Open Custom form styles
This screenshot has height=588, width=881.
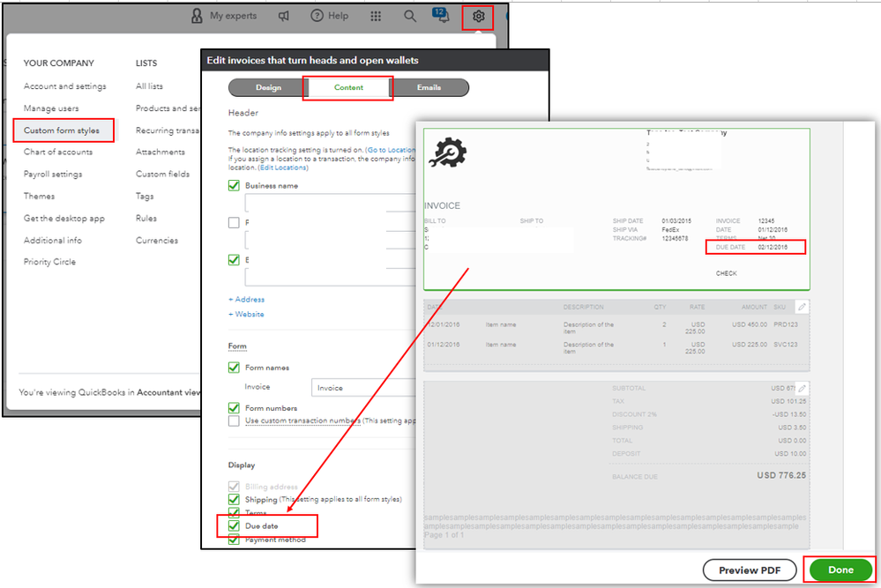[x=63, y=130]
